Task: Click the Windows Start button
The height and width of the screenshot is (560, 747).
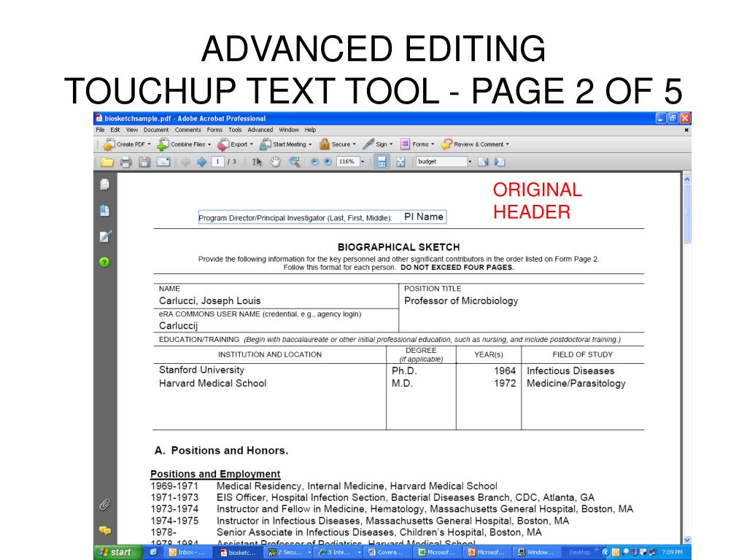Action: tap(117, 553)
